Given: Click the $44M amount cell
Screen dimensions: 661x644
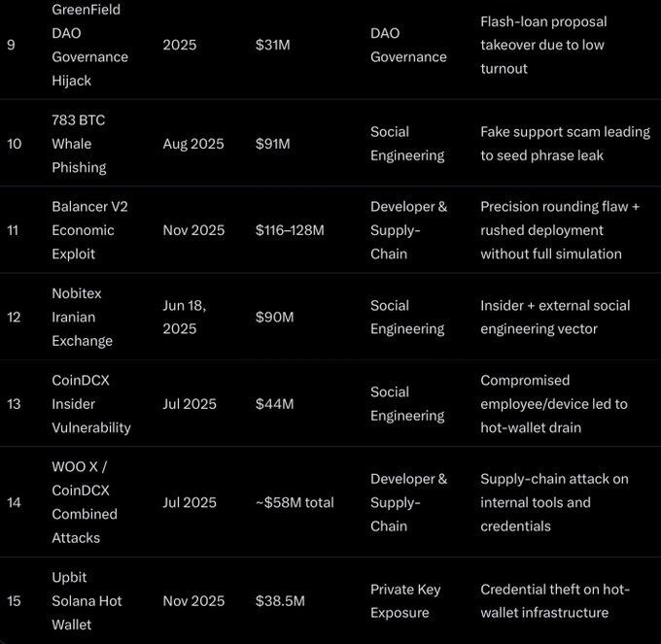Looking at the screenshot, I should coord(274,404).
